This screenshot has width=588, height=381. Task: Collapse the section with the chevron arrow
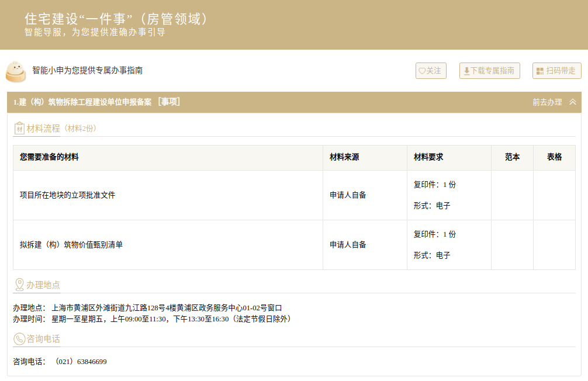coord(573,102)
